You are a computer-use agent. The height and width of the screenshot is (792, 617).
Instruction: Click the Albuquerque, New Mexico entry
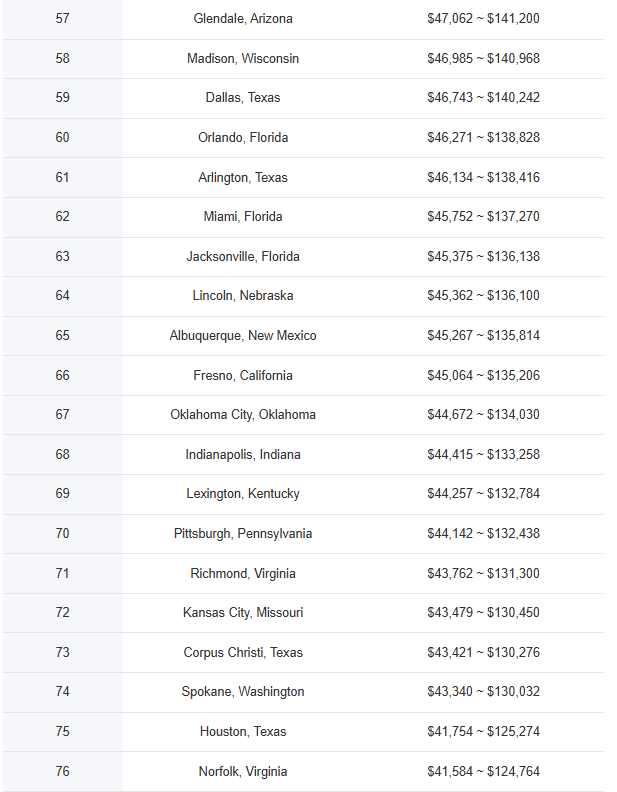coord(243,336)
